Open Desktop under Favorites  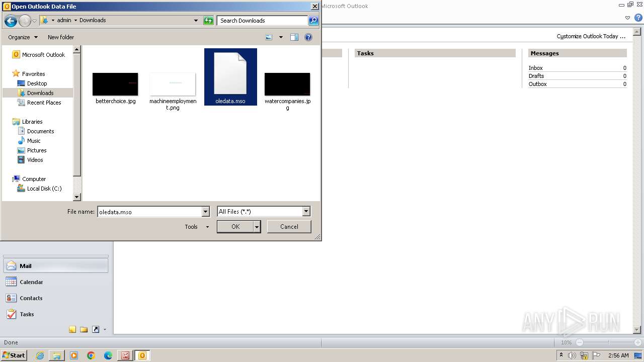tap(32, 83)
